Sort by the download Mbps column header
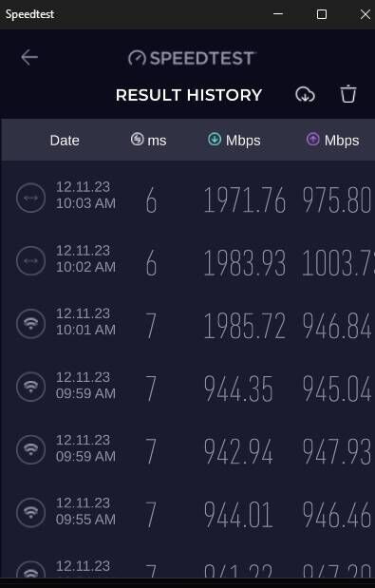375x588 pixels. 234,141
